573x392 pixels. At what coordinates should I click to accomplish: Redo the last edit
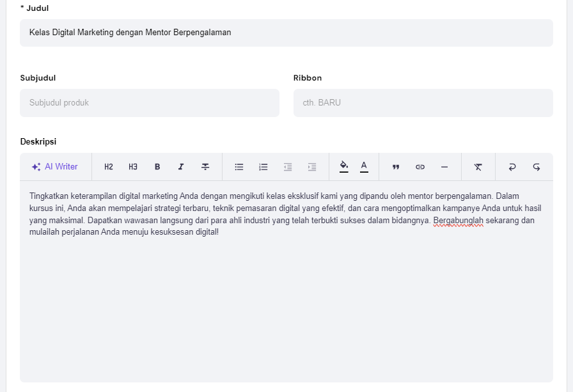(536, 166)
